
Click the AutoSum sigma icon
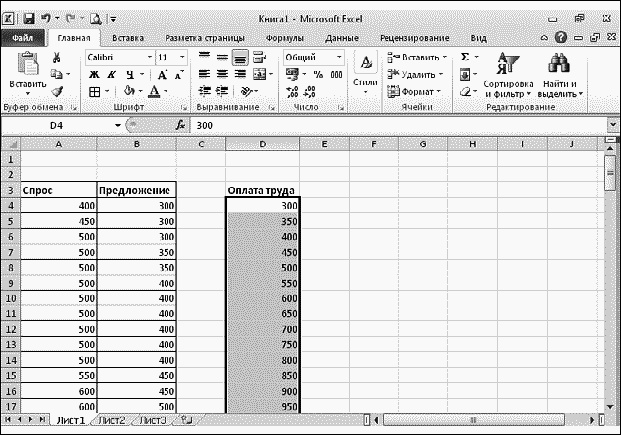coord(465,58)
